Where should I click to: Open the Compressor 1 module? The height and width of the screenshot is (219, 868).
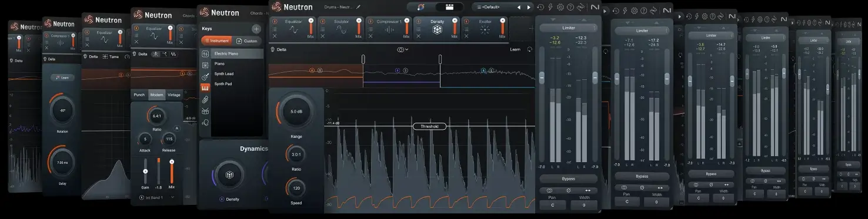pyautogui.click(x=389, y=29)
